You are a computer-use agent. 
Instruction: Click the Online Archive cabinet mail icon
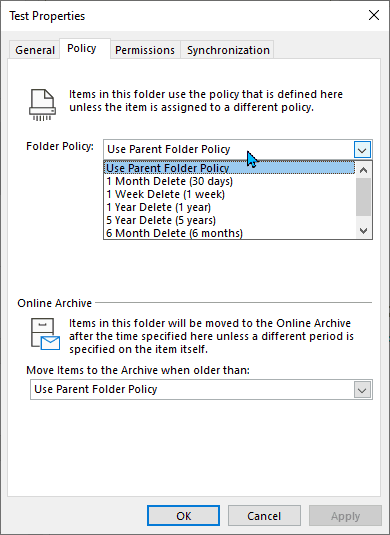45,334
